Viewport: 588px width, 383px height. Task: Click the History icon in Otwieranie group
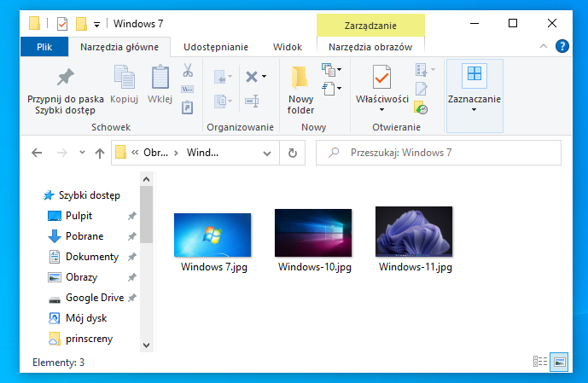(421, 108)
